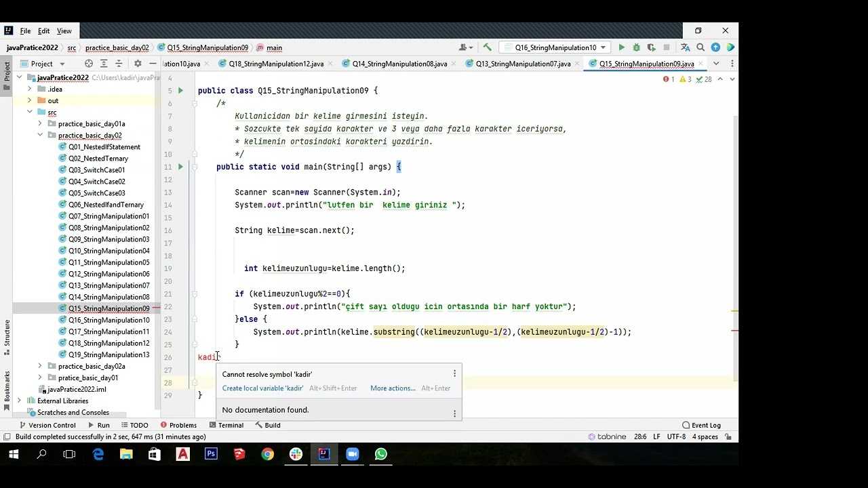Open the Edit menu
Viewport: 868px width, 488px height.
[x=43, y=31]
